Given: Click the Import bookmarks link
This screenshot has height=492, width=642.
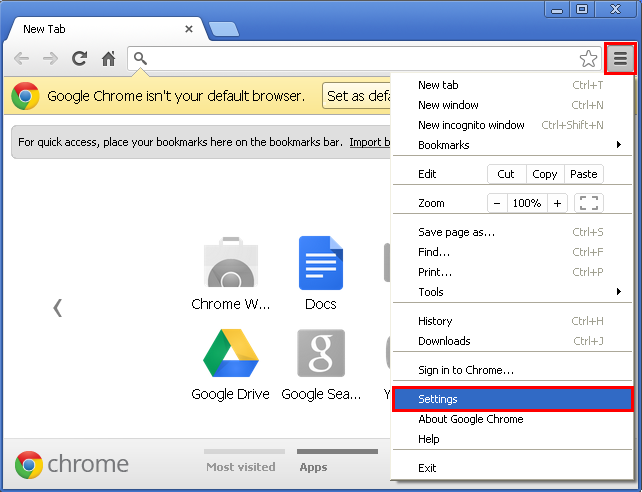Looking at the screenshot, I should 370,142.
